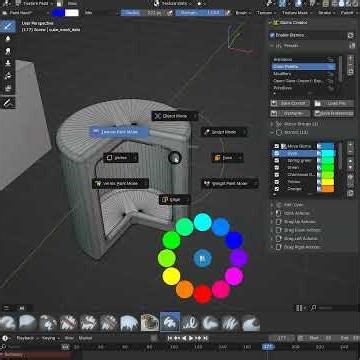Viewport: 360px width, 360px height.
Task: Click the add preset plus icon
Action: pos(351,59)
